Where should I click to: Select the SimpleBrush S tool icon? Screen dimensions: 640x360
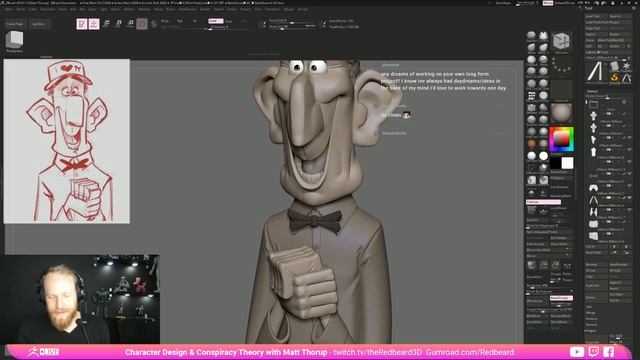614,78
